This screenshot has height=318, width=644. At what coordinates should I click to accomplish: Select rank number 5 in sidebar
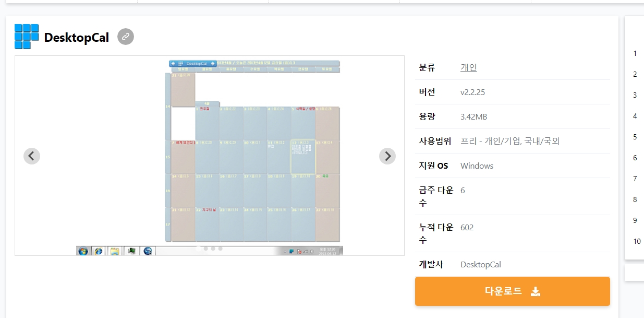pos(635,137)
